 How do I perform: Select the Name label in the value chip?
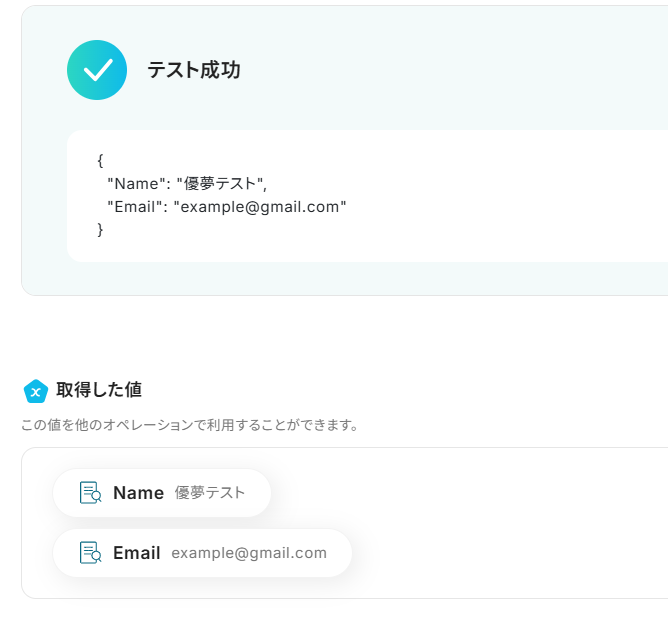138,493
